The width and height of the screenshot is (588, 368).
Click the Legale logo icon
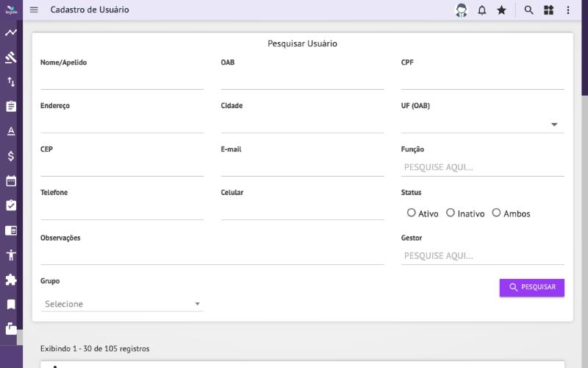coord(11,10)
